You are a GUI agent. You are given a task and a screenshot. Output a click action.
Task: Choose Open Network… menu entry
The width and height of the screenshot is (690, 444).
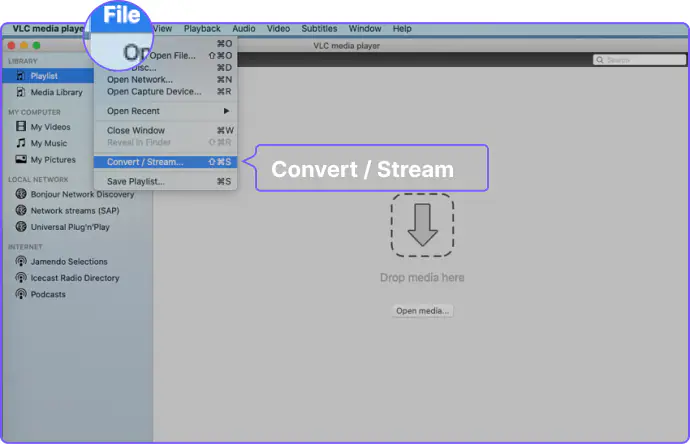point(165,80)
